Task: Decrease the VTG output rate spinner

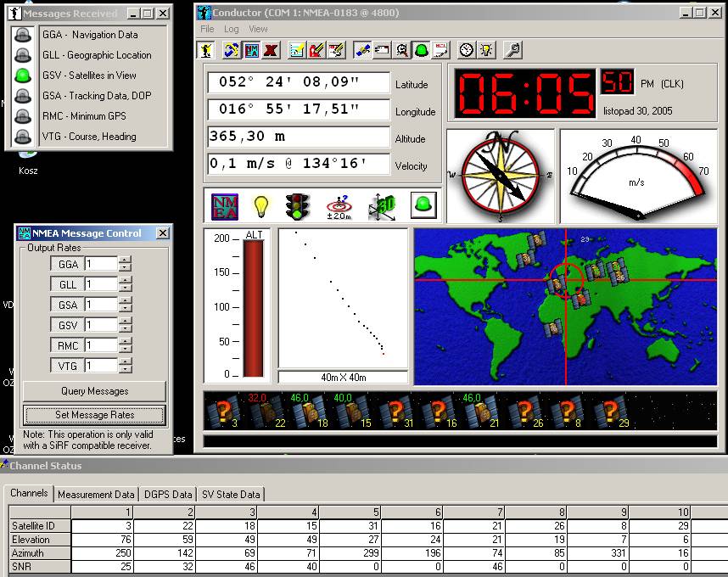Action: 126,370
